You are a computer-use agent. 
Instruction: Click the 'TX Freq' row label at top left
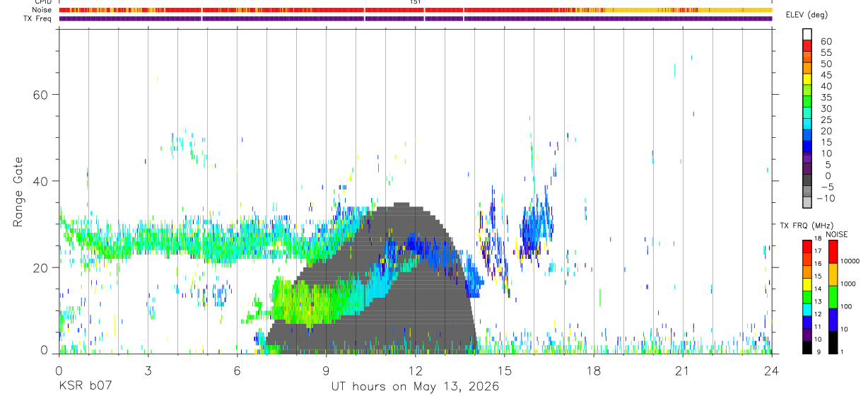(x=38, y=18)
